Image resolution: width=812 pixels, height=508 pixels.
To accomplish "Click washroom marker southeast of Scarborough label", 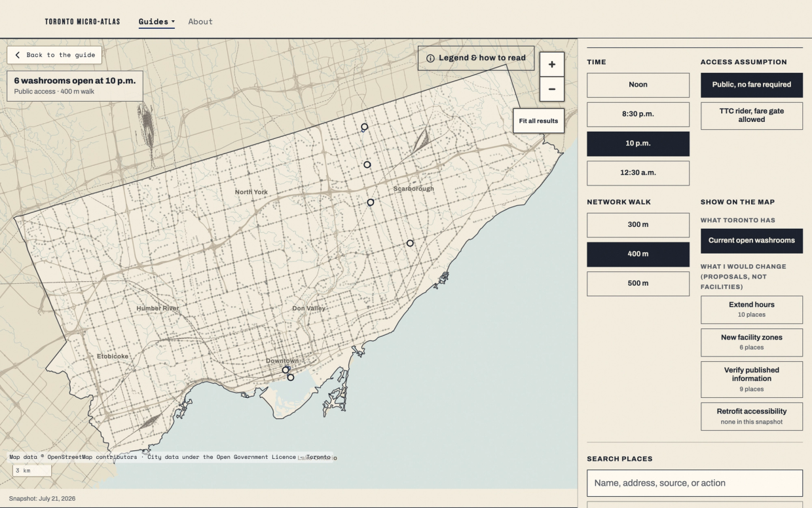I will [x=410, y=243].
